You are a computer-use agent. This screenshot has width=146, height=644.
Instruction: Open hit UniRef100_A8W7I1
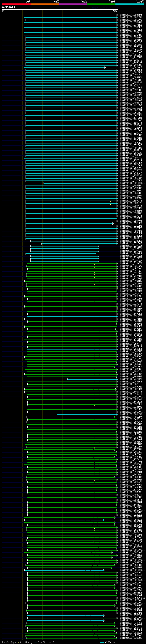[131, 239]
